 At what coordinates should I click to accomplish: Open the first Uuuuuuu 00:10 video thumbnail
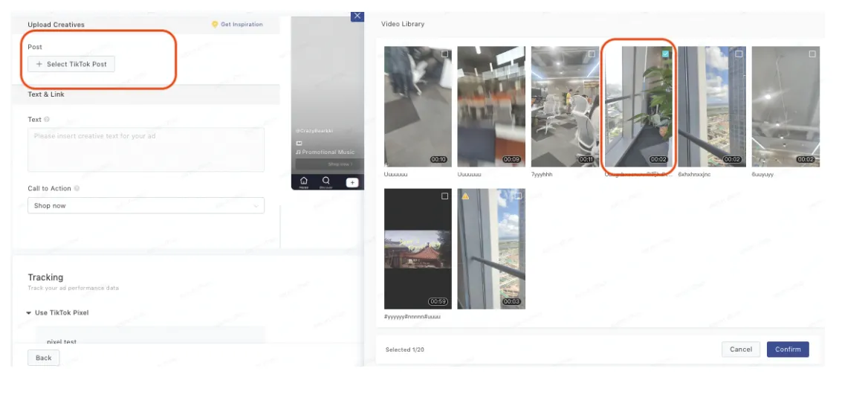pyautogui.click(x=418, y=106)
